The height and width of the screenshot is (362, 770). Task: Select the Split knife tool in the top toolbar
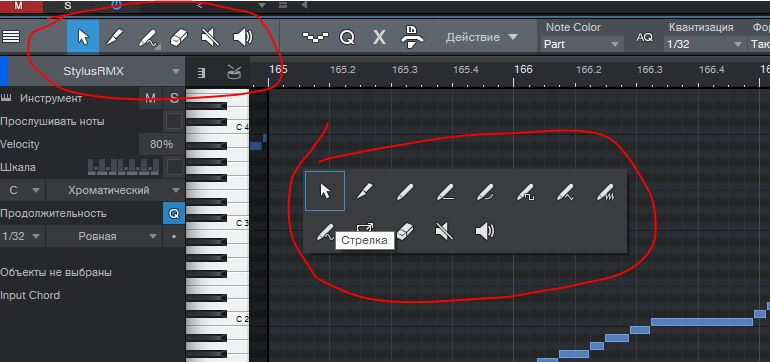(115, 37)
